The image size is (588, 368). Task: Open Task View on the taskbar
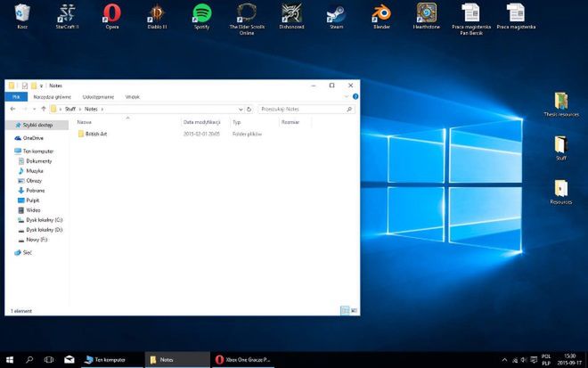[x=49, y=360]
